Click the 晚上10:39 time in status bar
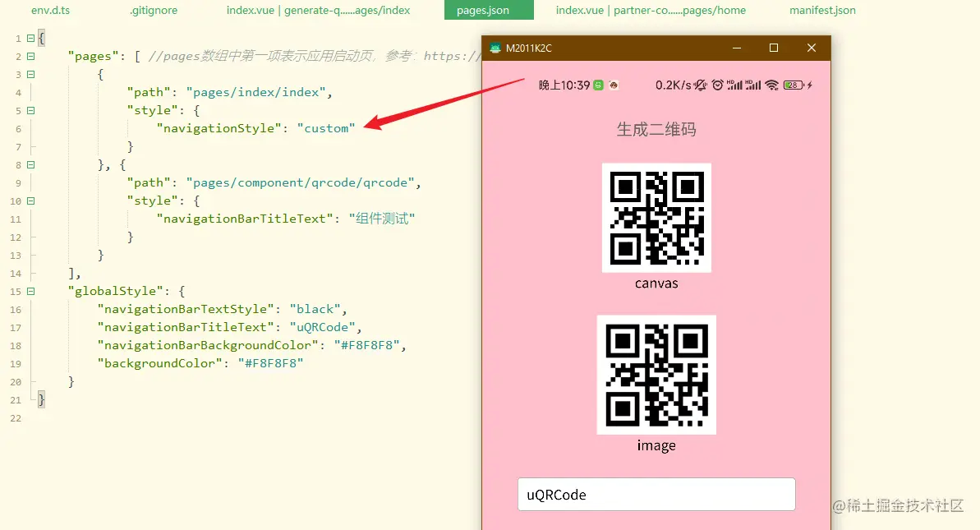980x530 pixels. (x=564, y=85)
